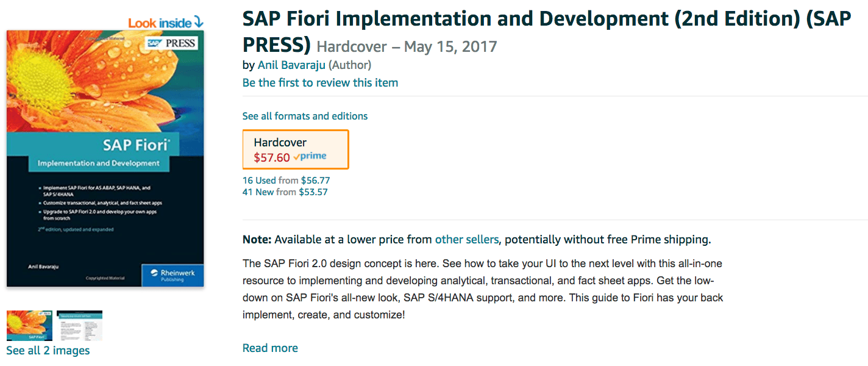Select the Hardcover $57.60 format option
Viewport: 868px width, 366px height.
pos(296,149)
